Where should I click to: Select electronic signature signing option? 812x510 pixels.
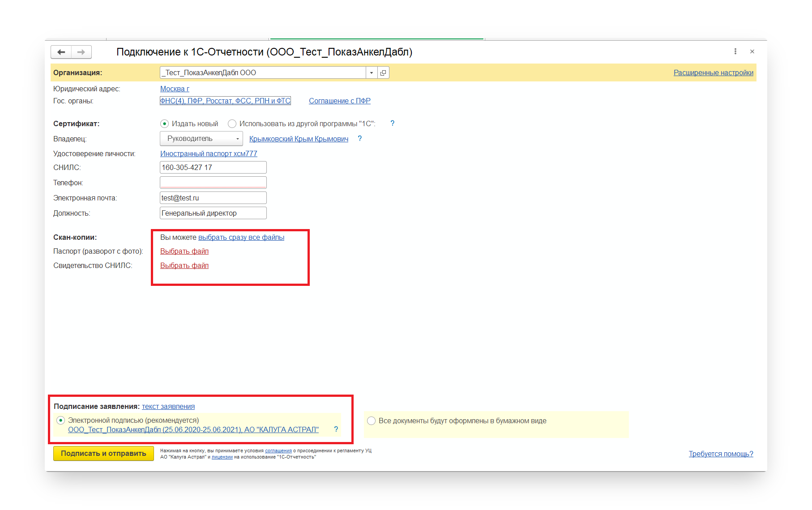pyautogui.click(x=61, y=421)
